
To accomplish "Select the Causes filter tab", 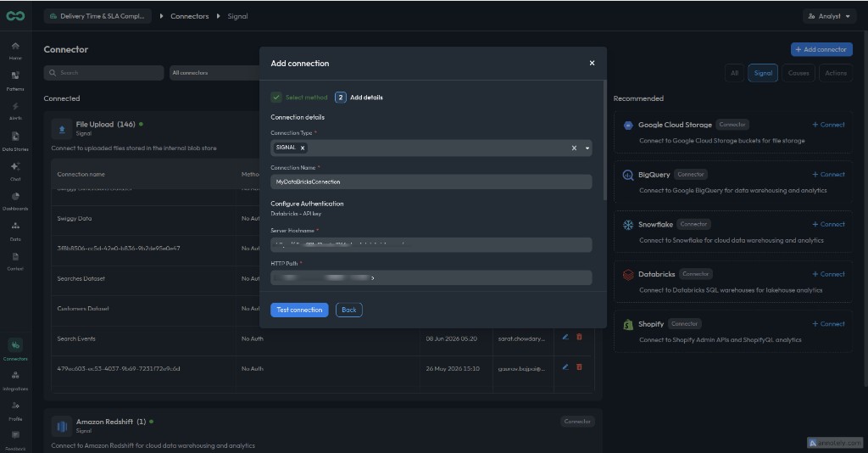I will 798,73.
